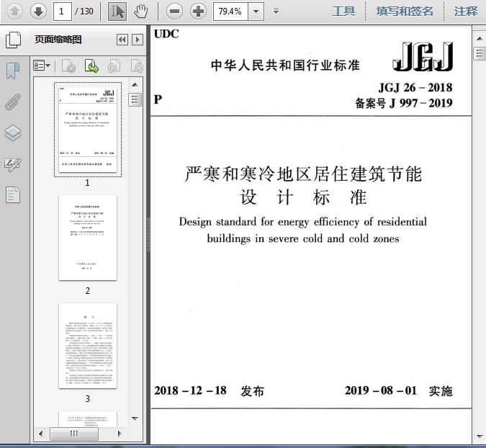Zoom out with the minus button
This screenshot has height=448, width=486.
pyautogui.click(x=174, y=12)
